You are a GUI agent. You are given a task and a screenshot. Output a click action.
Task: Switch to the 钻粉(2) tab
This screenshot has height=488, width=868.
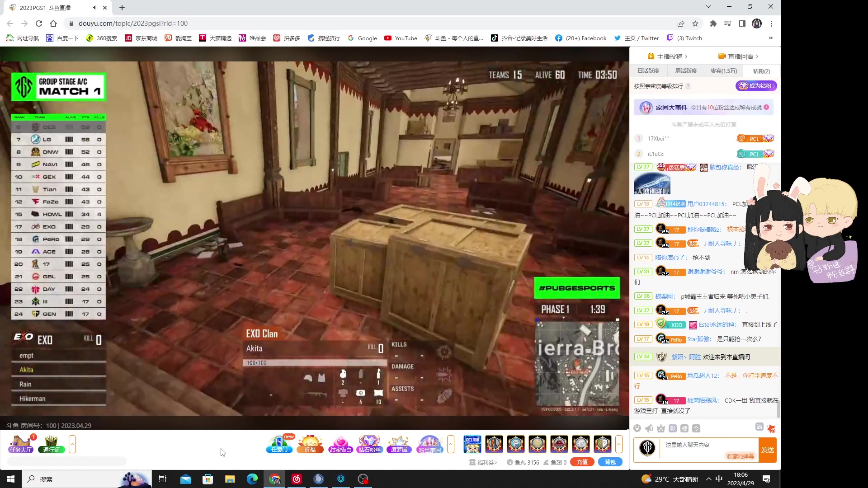tap(761, 71)
